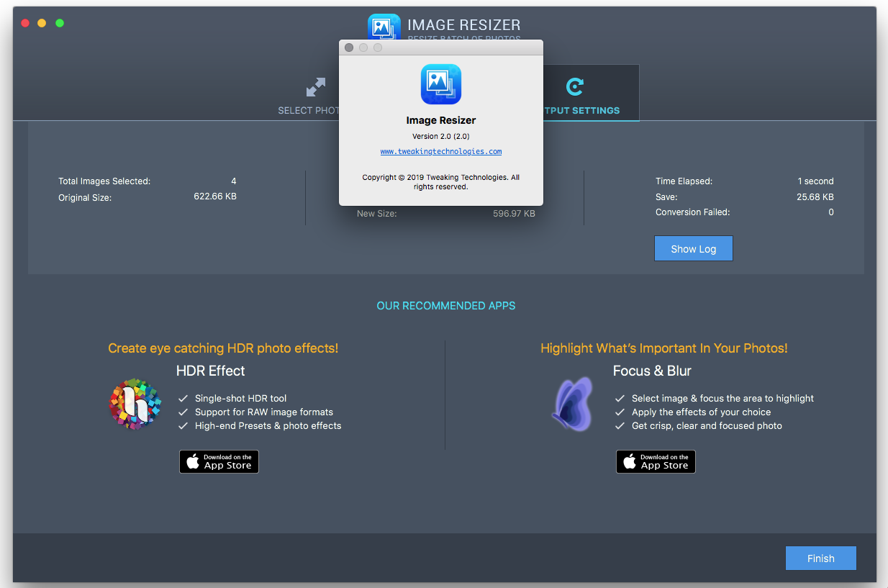Click the app icon in the About dialog
This screenshot has height=588, width=888.
pyautogui.click(x=440, y=84)
